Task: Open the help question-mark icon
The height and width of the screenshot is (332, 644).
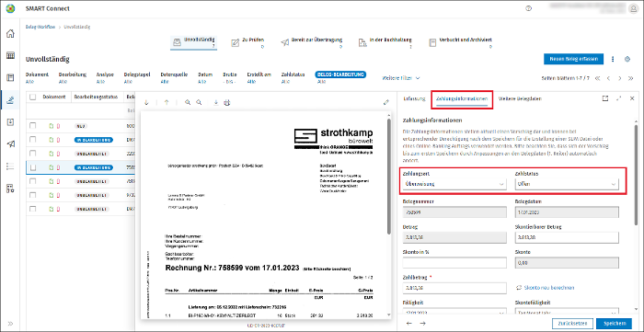Action: pos(529,8)
